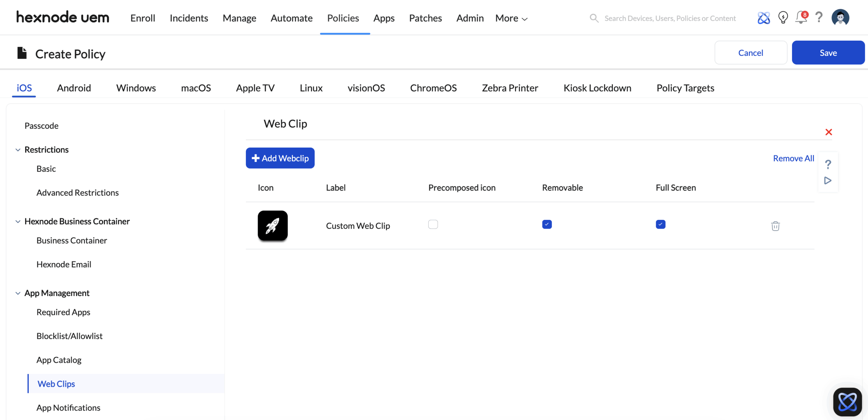868x420 pixels.
Task: Click the Add Webclip button
Action: click(280, 158)
